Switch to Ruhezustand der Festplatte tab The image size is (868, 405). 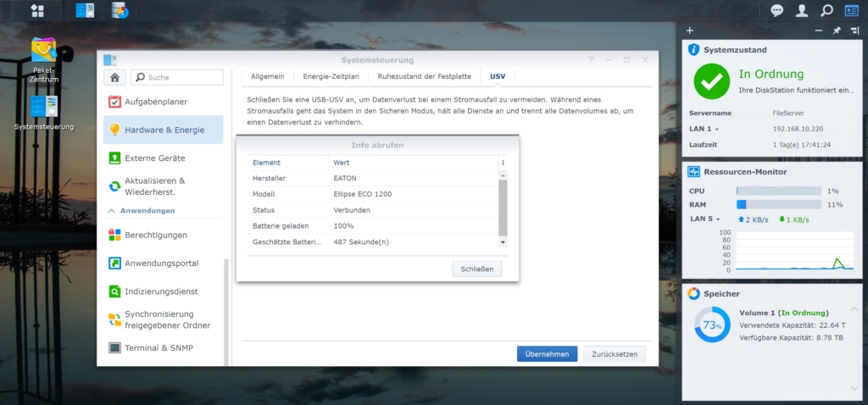[x=425, y=76]
